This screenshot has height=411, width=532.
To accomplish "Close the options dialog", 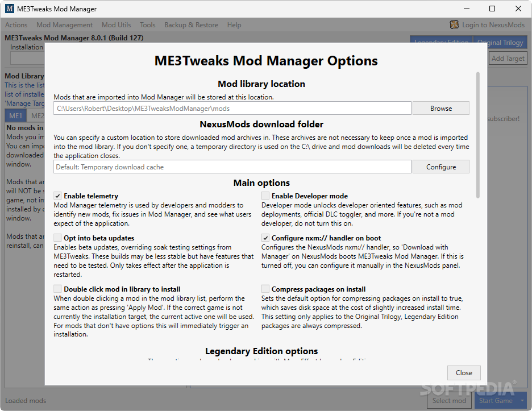I will point(464,373).
